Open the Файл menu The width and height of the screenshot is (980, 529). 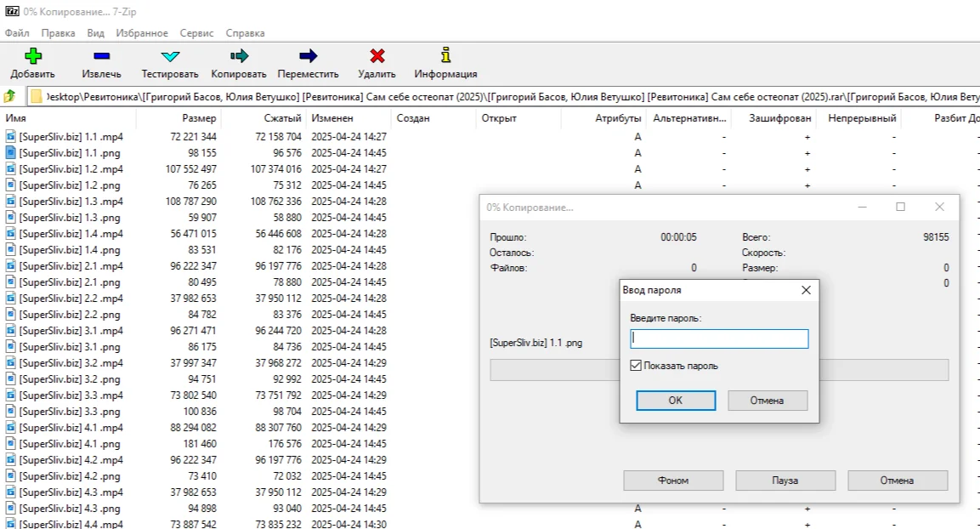[x=17, y=33]
